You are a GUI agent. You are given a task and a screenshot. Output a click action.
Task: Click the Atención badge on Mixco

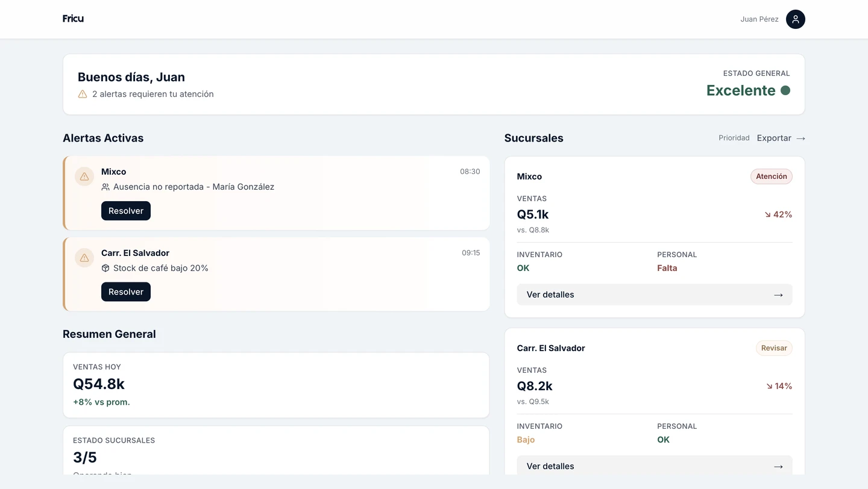(x=771, y=176)
